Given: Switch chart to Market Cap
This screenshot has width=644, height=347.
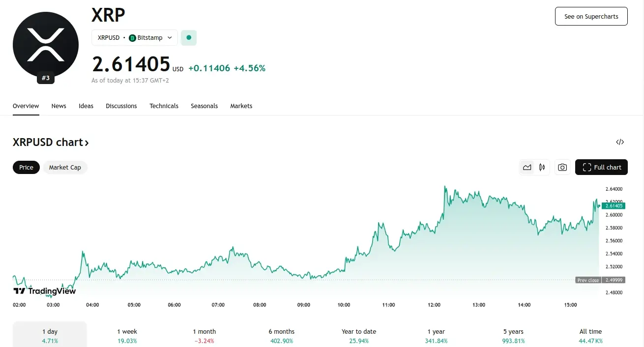Looking at the screenshot, I should pos(65,167).
